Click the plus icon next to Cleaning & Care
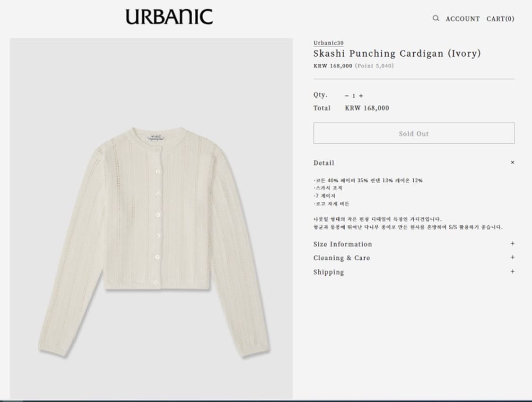Viewport: 532px width, 402px height. (x=513, y=258)
